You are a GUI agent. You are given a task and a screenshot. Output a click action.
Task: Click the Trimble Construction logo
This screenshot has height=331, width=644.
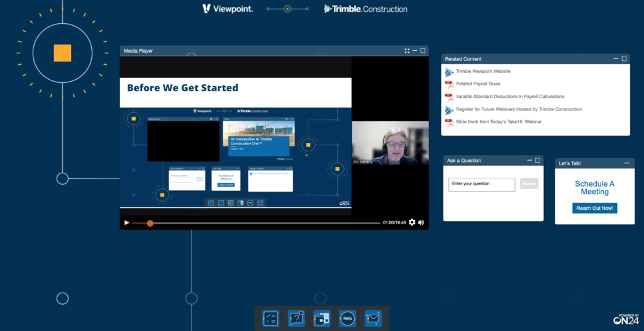(365, 9)
